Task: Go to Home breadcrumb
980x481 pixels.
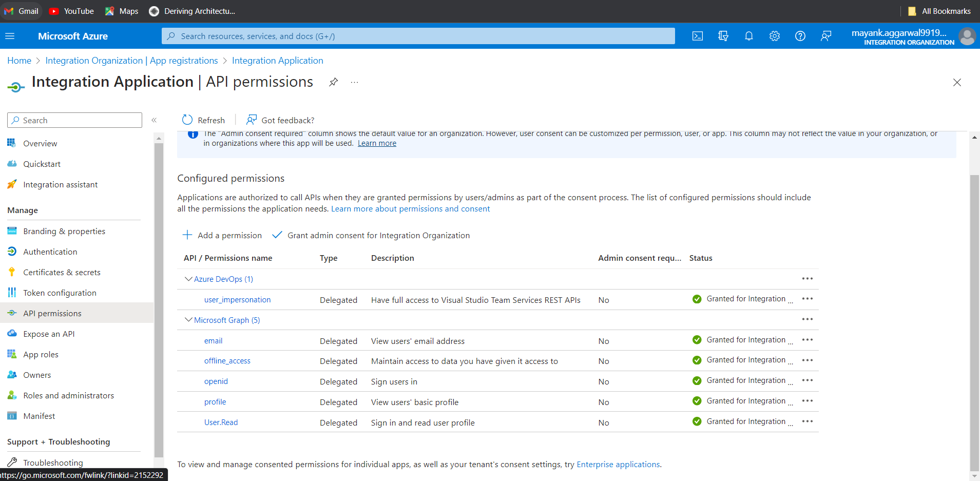Action: pos(20,61)
